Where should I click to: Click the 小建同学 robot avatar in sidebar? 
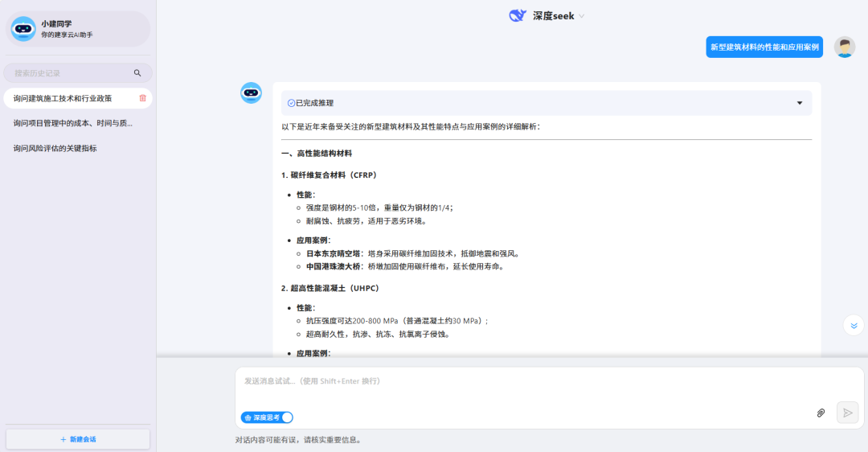tap(23, 29)
